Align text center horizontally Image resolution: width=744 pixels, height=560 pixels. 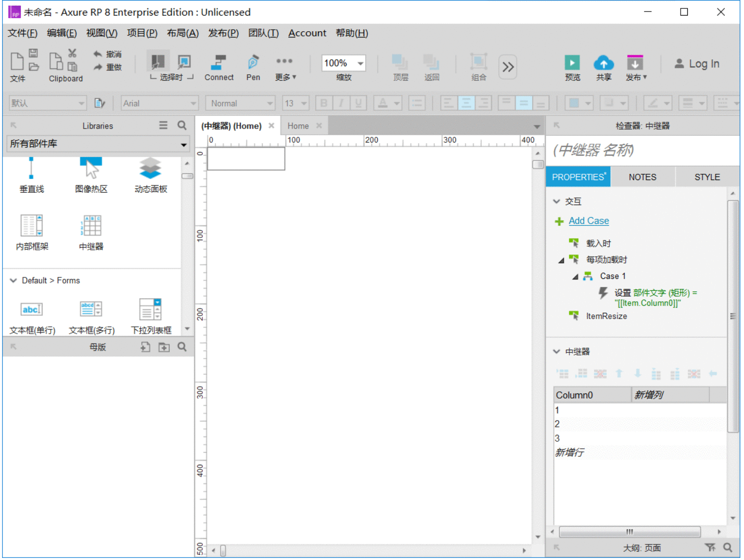point(466,103)
